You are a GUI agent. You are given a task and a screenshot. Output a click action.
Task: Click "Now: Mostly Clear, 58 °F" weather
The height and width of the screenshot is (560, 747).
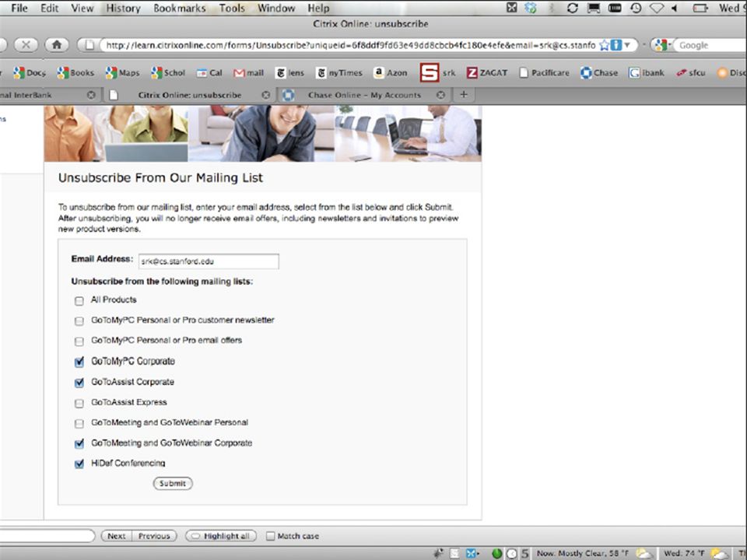(x=583, y=553)
